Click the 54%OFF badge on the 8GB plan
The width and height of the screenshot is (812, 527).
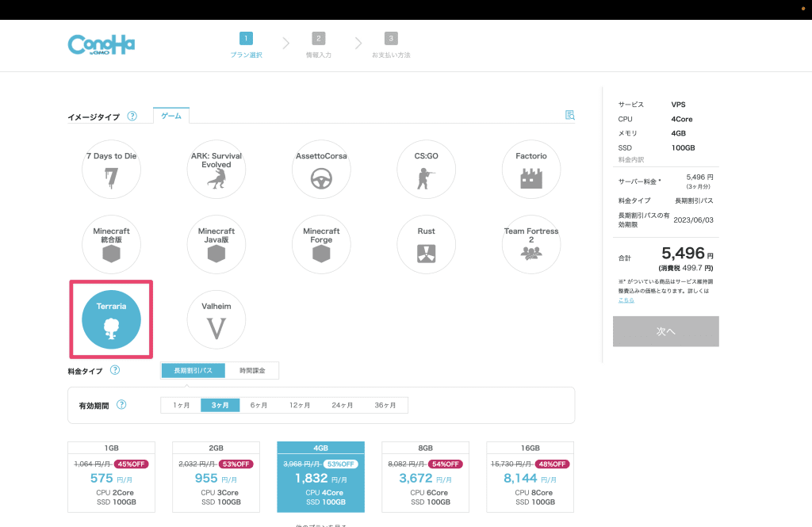click(x=446, y=464)
